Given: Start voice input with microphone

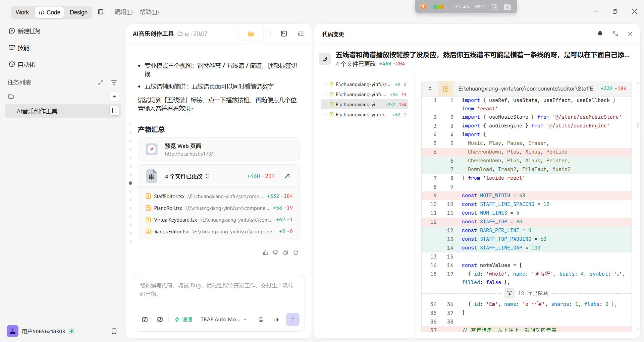Looking at the screenshot, I should (261, 320).
